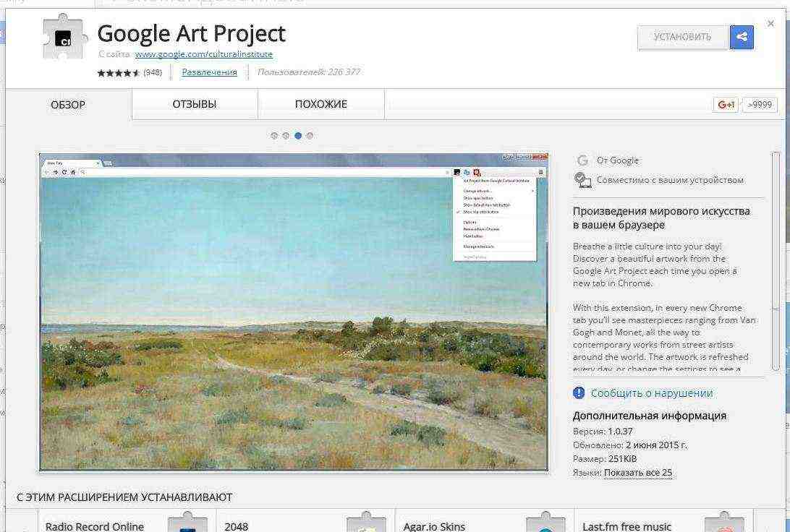Select the third screenshot carousel dot
The width and height of the screenshot is (790, 532).
[x=298, y=135]
